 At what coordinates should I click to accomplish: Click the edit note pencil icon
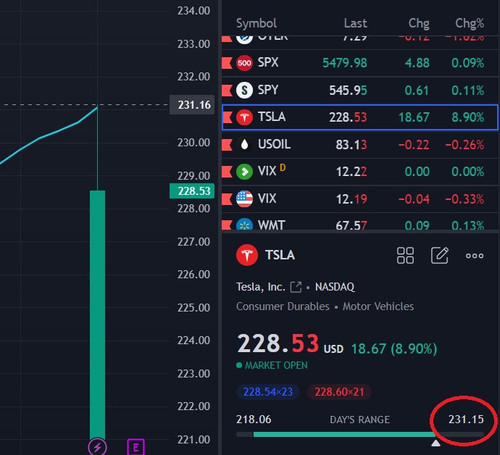coord(440,255)
